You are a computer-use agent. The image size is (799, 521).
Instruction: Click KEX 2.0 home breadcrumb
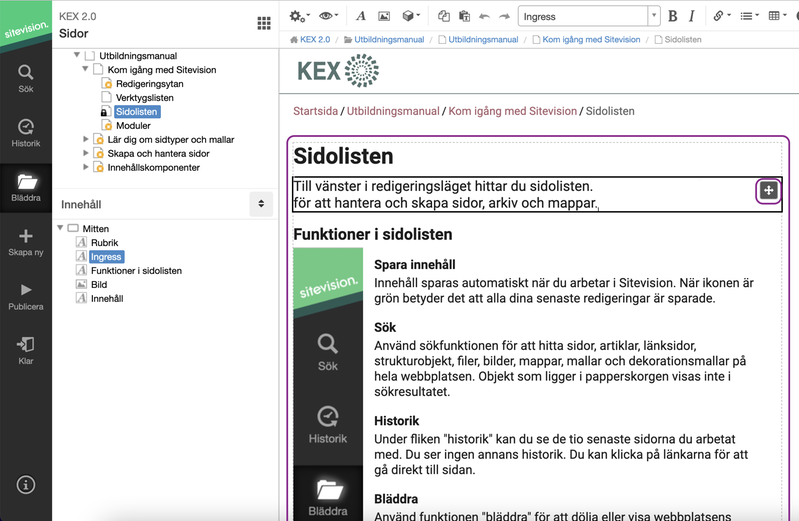click(x=310, y=39)
